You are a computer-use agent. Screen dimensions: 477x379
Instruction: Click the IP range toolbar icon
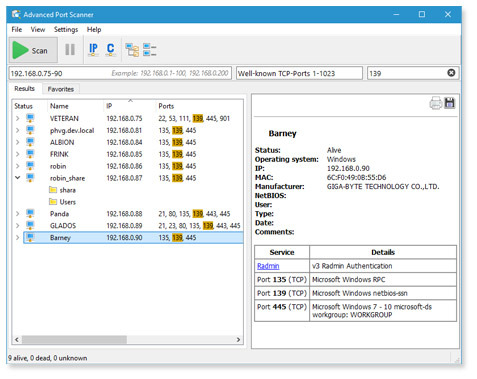pos(93,50)
